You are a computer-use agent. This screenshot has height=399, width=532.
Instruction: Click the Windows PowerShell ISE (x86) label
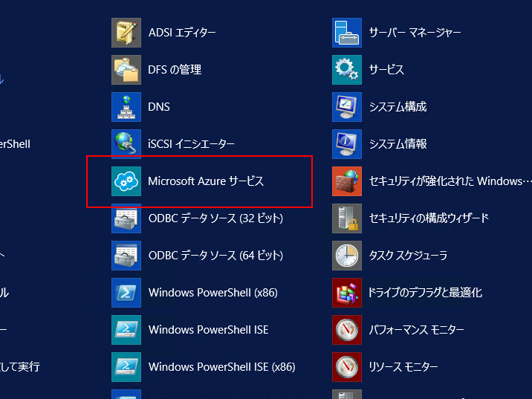tap(222, 367)
